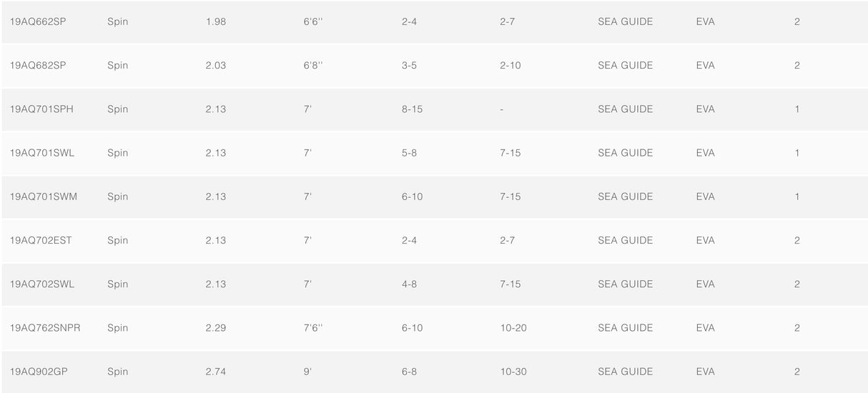868x393 pixels.
Task: Click the 7'6'' length cell
Action: click(x=313, y=328)
